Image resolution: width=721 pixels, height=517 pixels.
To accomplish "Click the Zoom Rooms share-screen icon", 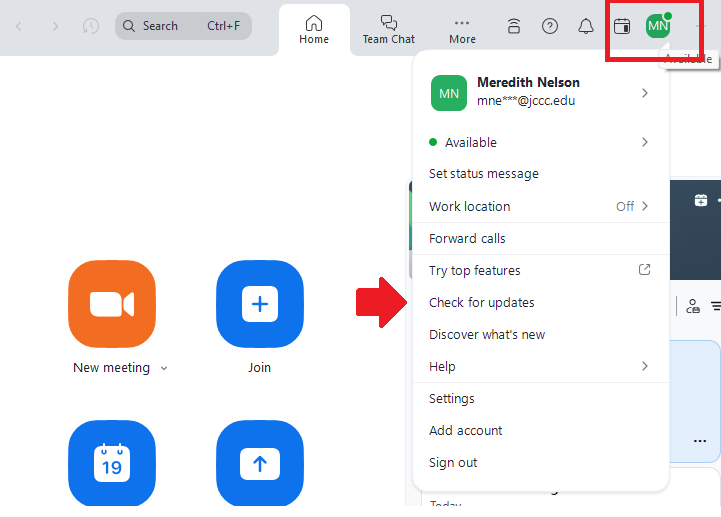I will click(x=514, y=26).
